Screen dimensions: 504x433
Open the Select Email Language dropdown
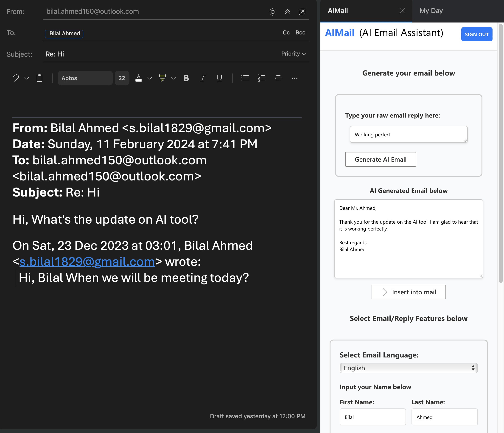point(408,368)
